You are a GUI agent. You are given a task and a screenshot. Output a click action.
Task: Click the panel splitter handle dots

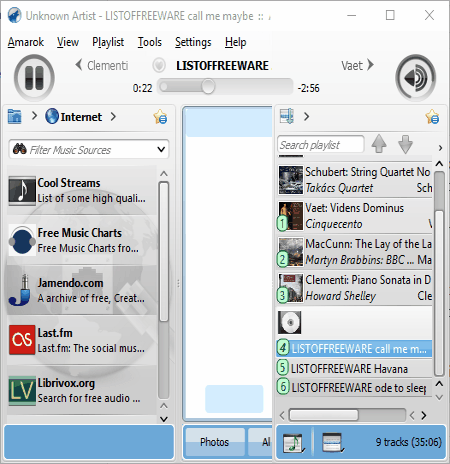[x=178, y=283]
